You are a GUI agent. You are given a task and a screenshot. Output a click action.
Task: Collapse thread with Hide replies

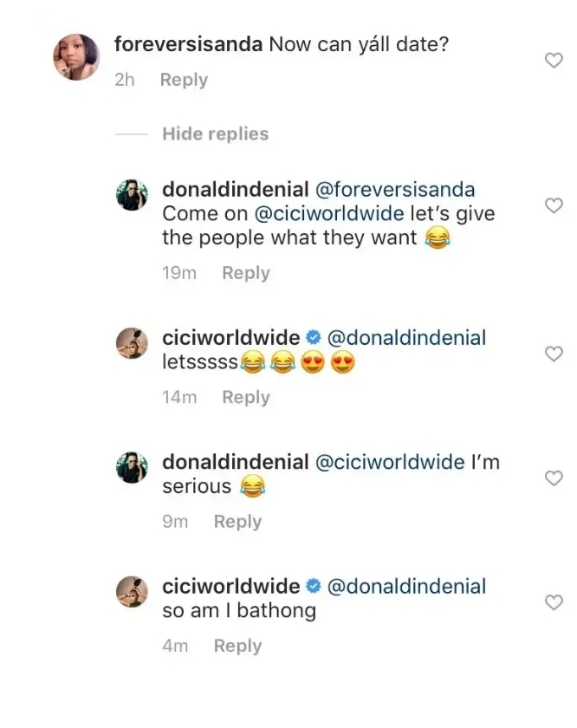215,133
